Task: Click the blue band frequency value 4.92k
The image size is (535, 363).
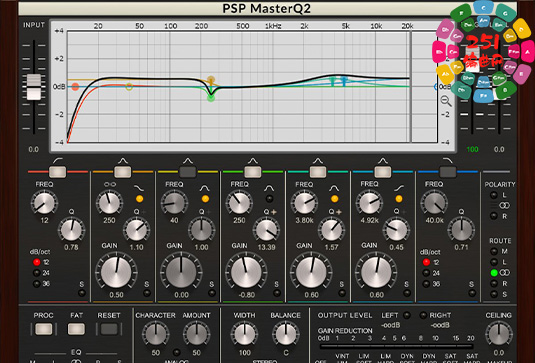Action: pos(370,220)
